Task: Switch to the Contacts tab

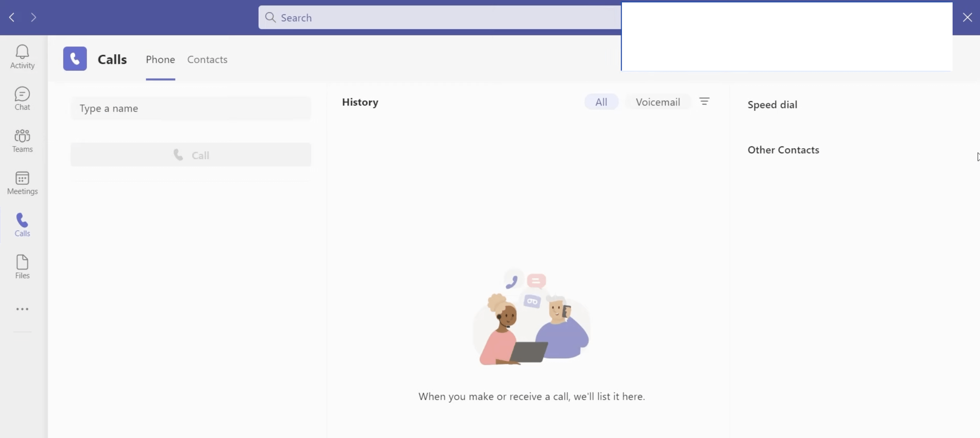Action: click(207, 60)
